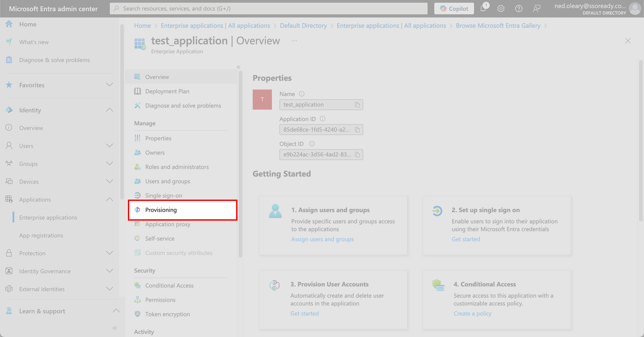644x337 pixels.
Task: Expand the Users section
Action: coord(110,146)
